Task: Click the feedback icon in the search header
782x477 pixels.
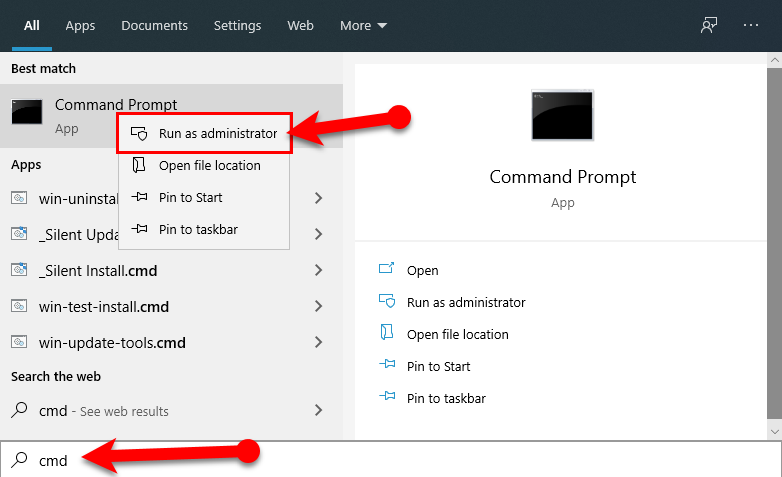Action: click(709, 26)
